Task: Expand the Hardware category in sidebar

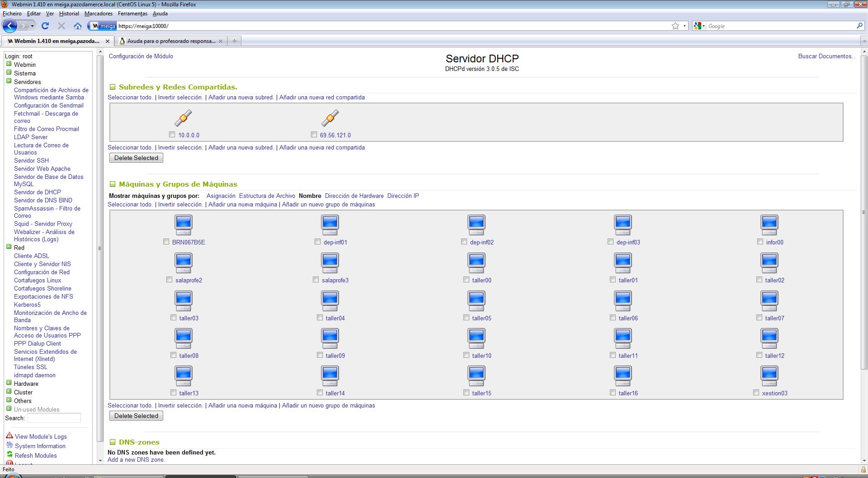Action: coord(9,383)
